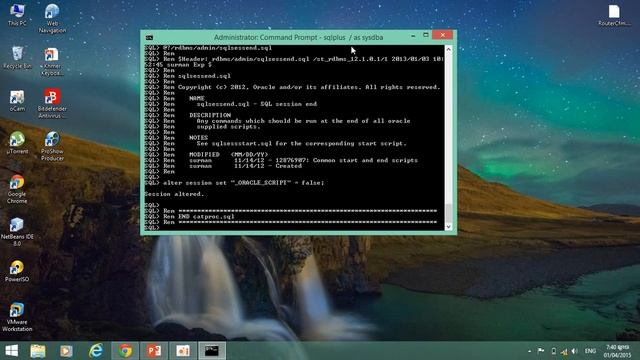Launch VMware Workstation desktop icon
The height and width of the screenshot is (360, 640).
pos(17,317)
